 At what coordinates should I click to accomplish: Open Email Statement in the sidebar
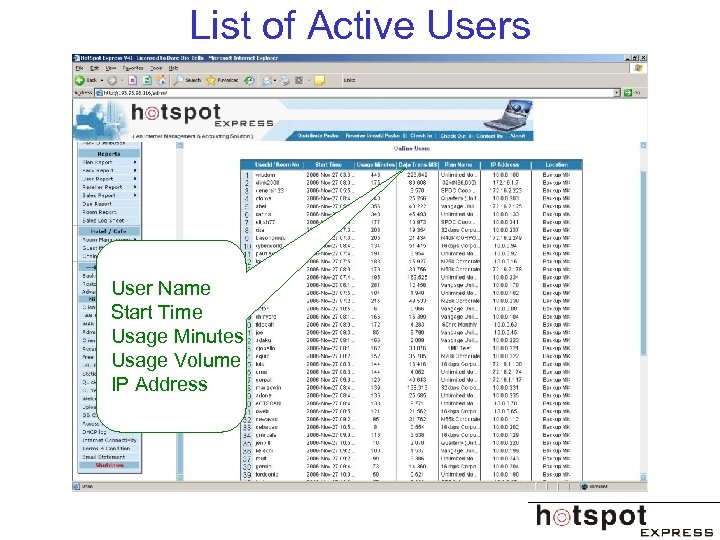[x=103, y=456]
